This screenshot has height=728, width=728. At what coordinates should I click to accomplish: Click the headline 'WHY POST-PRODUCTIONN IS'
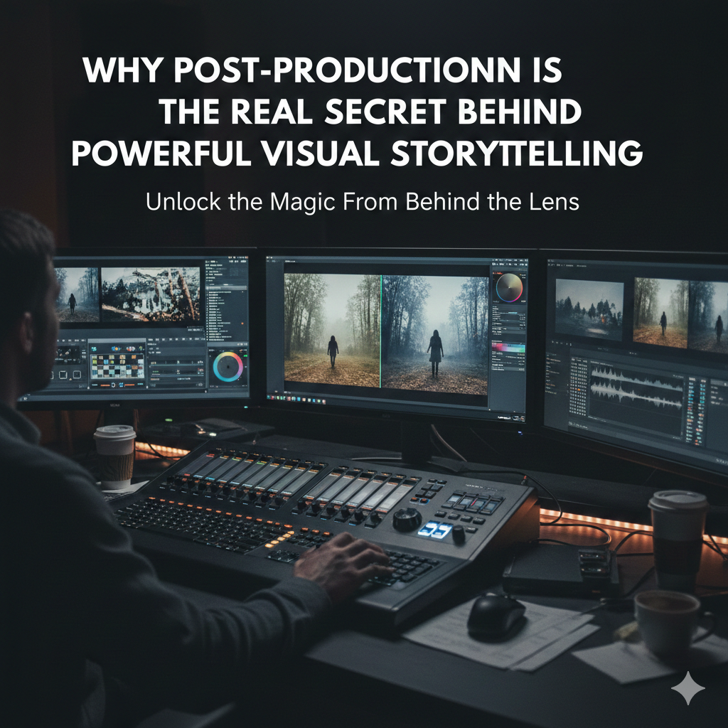point(322,72)
